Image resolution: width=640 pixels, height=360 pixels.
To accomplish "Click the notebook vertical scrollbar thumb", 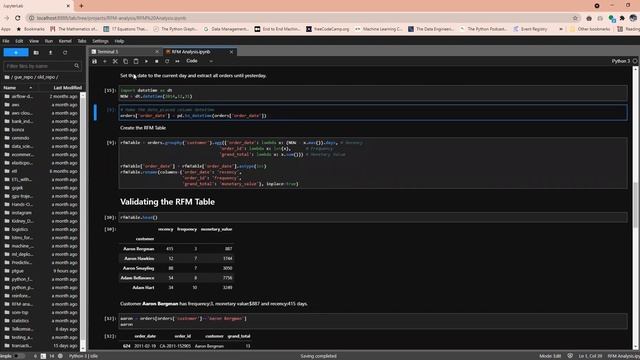I will 635,205.
